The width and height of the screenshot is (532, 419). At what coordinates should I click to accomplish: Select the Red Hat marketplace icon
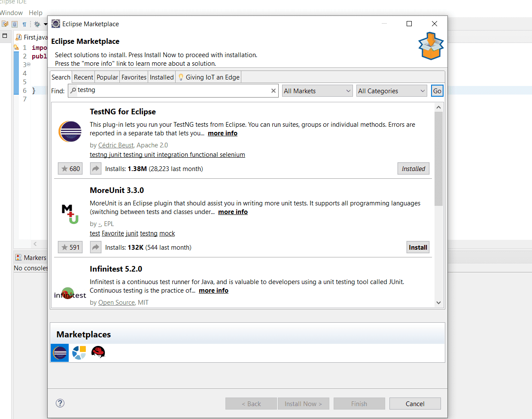[x=98, y=352]
